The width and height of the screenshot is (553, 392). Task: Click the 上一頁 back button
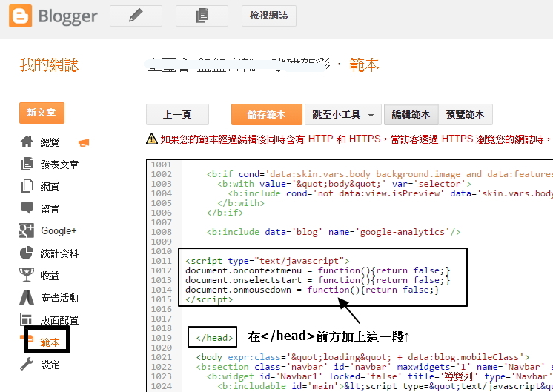pyautogui.click(x=177, y=115)
